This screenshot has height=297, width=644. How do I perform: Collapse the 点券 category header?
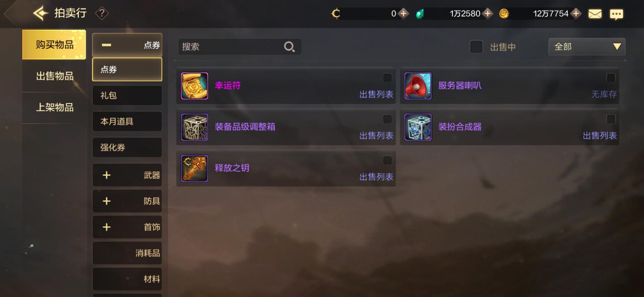127,45
